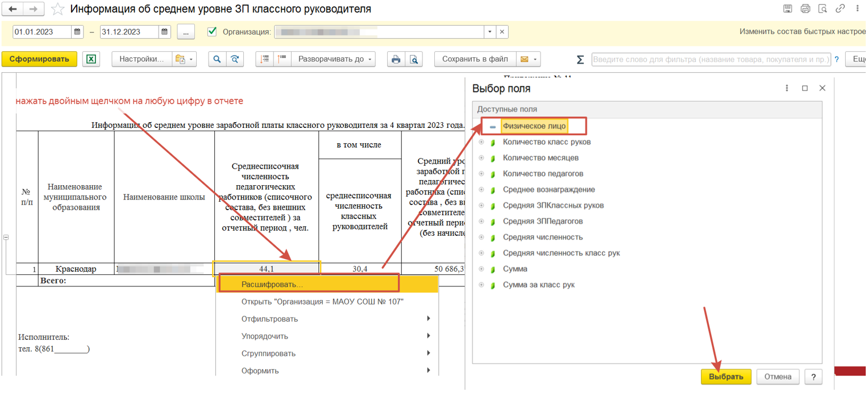The image size is (868, 396).
Task: Click the Excel export icon
Action: click(91, 59)
